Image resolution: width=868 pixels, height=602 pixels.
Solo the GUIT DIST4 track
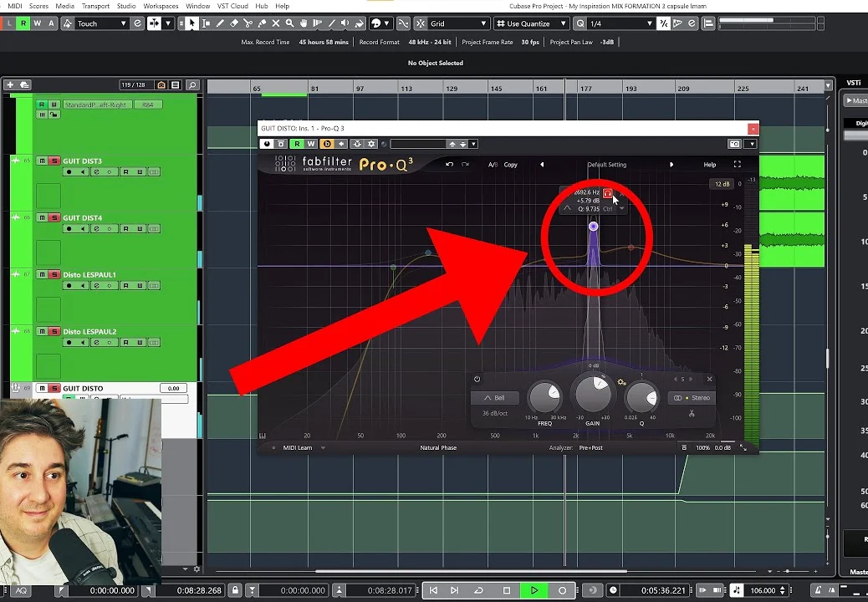(x=54, y=217)
